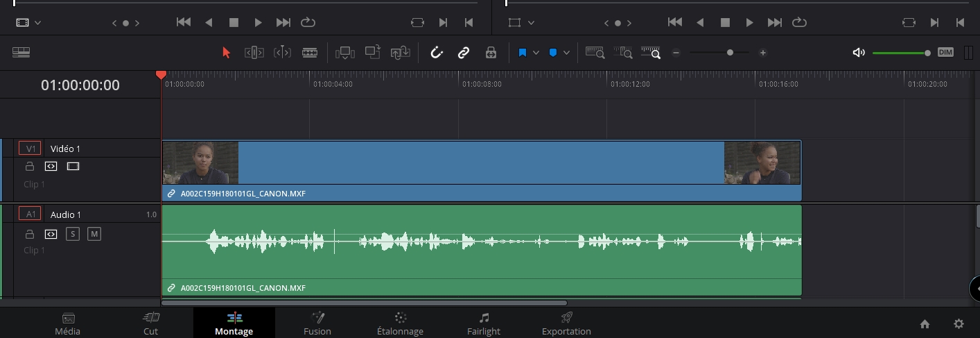
Task: Open the Fairlight page tab
Action: [484, 323]
